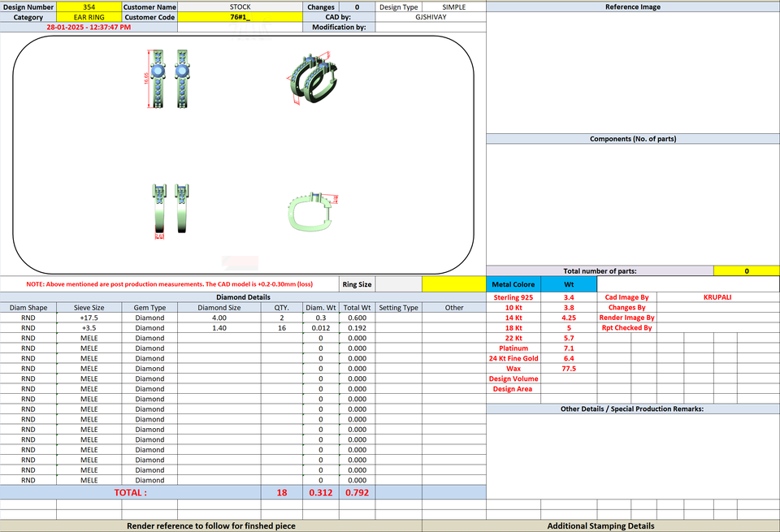Click the Design Volume label
The image size is (780, 532).
(513, 378)
